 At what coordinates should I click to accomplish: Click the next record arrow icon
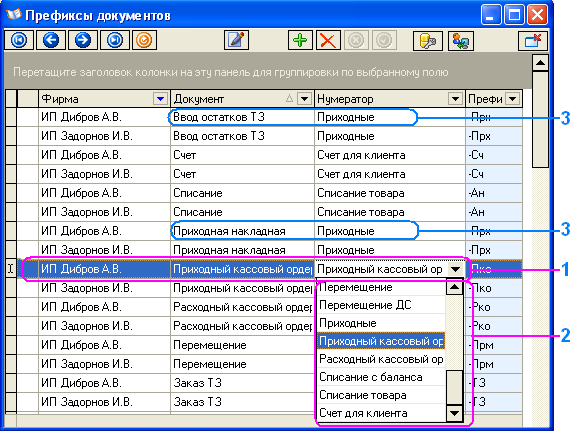coord(83,40)
